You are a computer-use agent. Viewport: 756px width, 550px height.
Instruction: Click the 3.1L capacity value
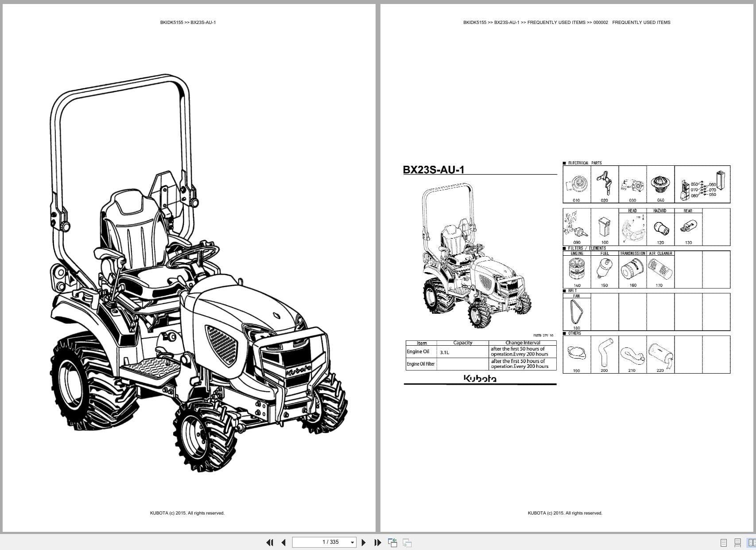[x=444, y=352]
